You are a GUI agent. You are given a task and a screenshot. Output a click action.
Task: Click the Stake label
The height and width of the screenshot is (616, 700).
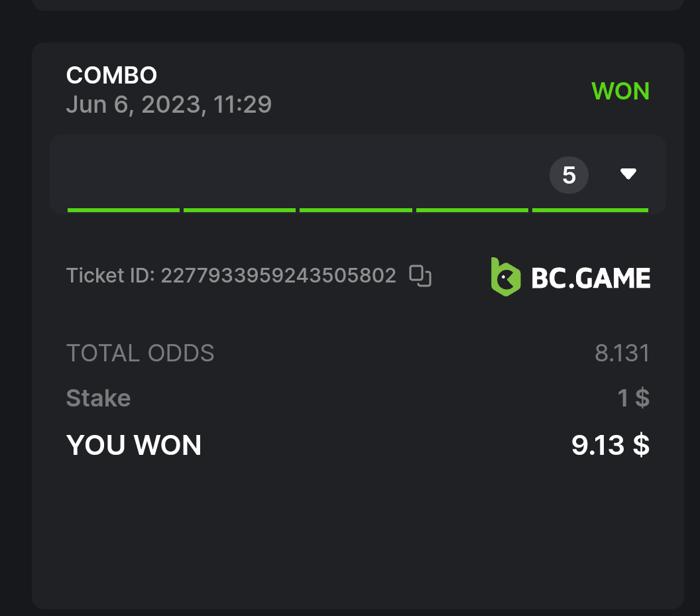click(98, 399)
